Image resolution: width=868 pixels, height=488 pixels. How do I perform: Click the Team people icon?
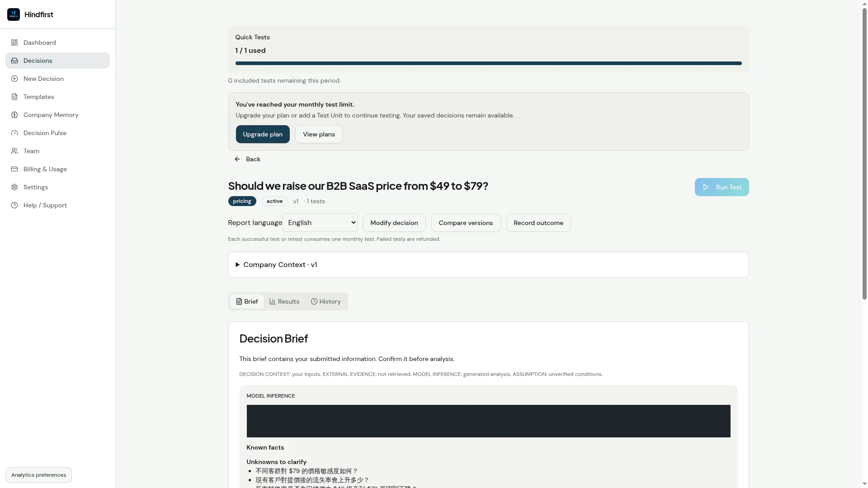pyautogui.click(x=14, y=151)
